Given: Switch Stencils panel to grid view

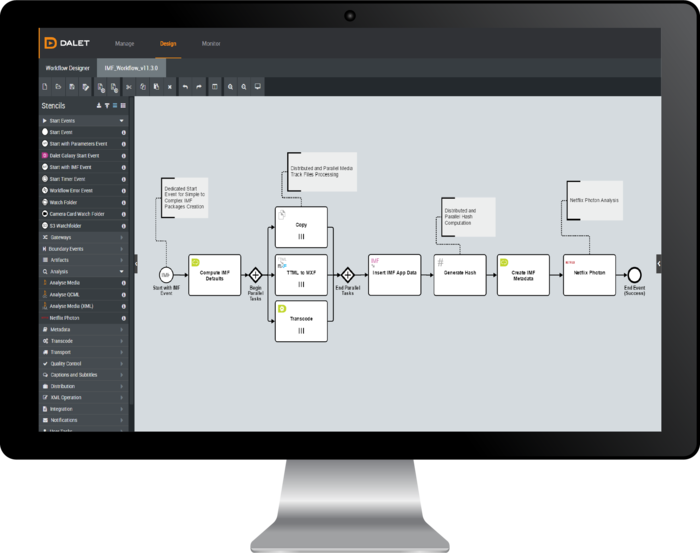Looking at the screenshot, I should click(123, 105).
